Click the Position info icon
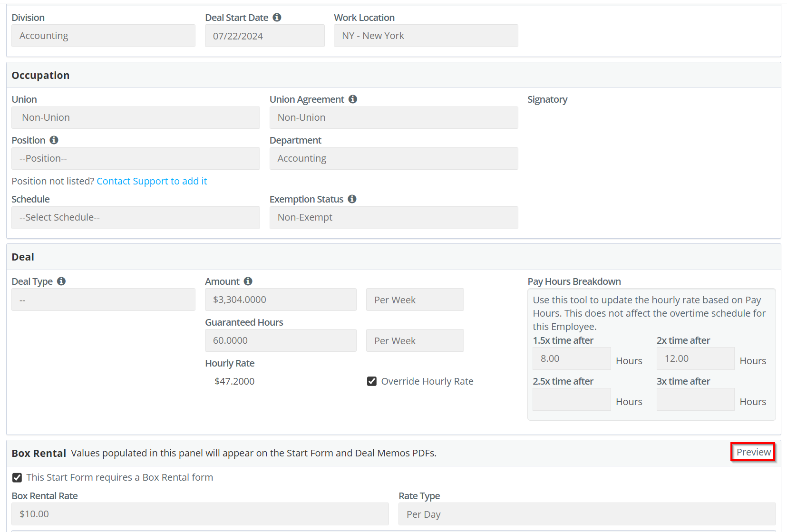 (x=54, y=140)
